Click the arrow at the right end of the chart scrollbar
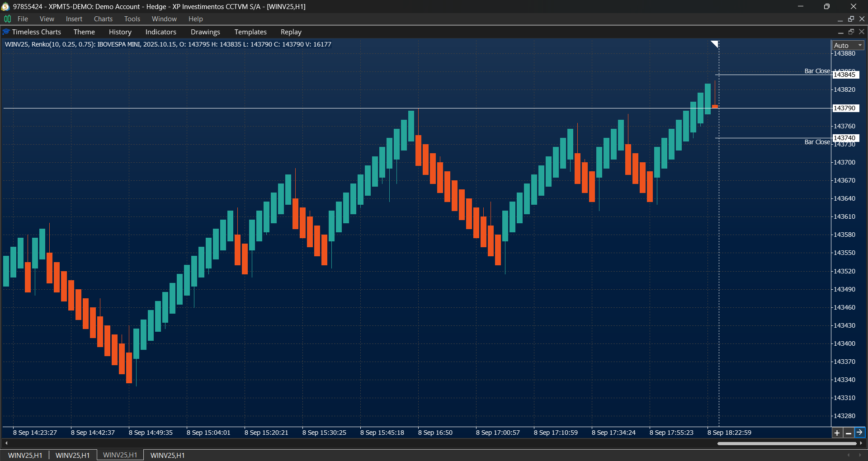868x461 pixels. click(862, 443)
